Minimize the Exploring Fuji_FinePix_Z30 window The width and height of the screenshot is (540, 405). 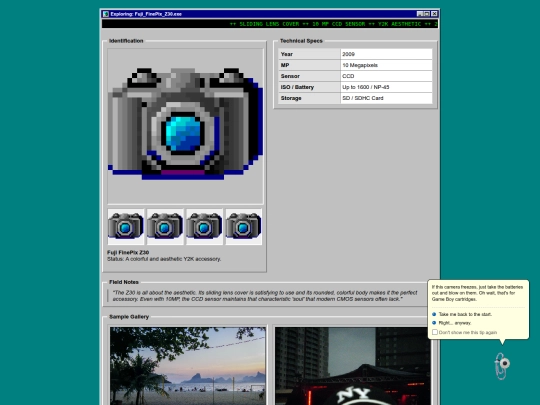point(420,14)
